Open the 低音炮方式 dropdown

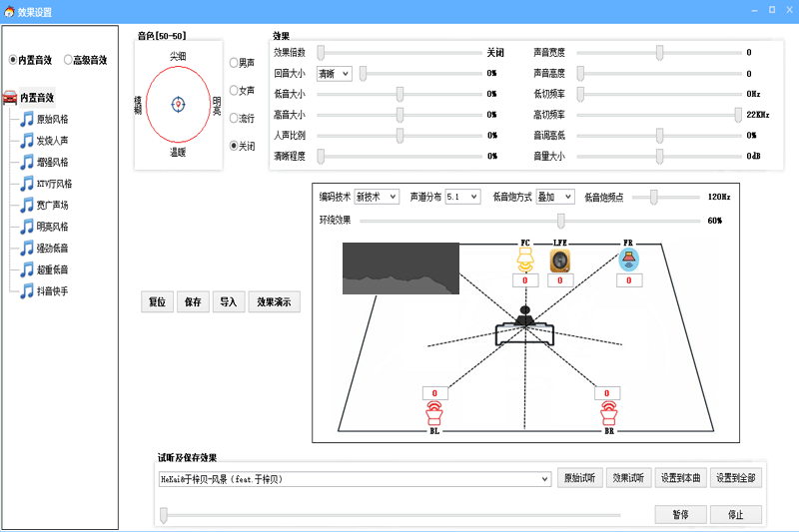(555, 197)
